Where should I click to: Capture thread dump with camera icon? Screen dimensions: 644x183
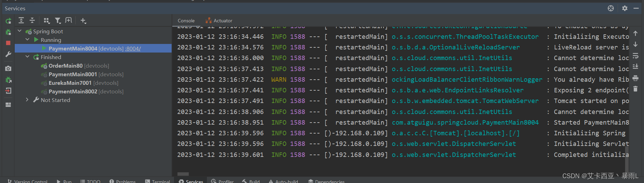[x=8, y=68]
